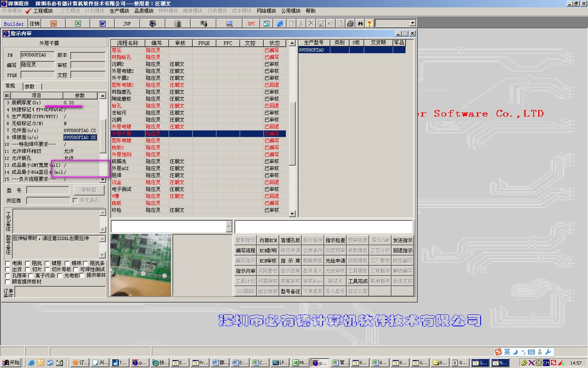Click the delete X icon in toolbar

click(311, 24)
